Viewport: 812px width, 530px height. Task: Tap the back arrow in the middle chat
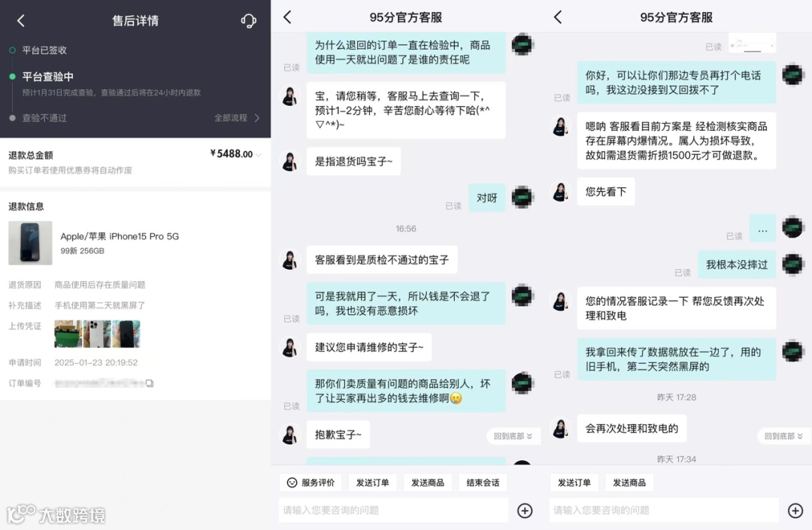(x=287, y=17)
